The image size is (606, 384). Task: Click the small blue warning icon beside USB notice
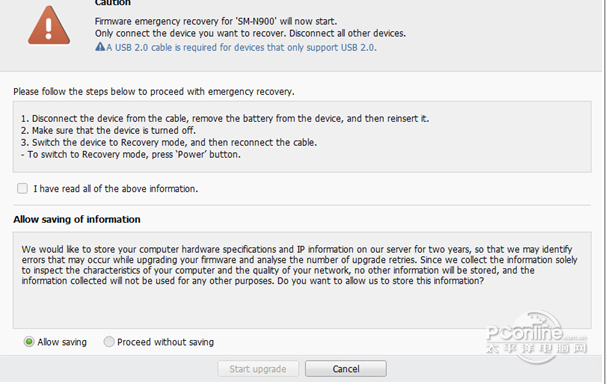click(100, 47)
